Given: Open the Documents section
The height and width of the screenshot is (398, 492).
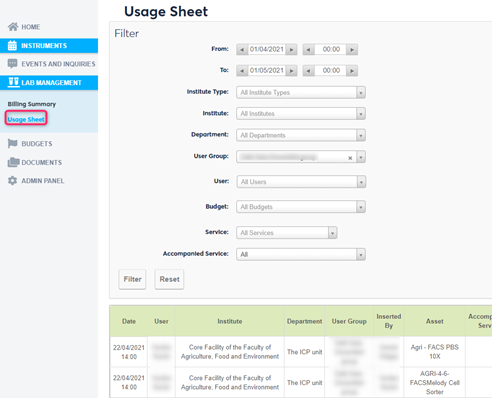Looking at the screenshot, I should (42, 163).
